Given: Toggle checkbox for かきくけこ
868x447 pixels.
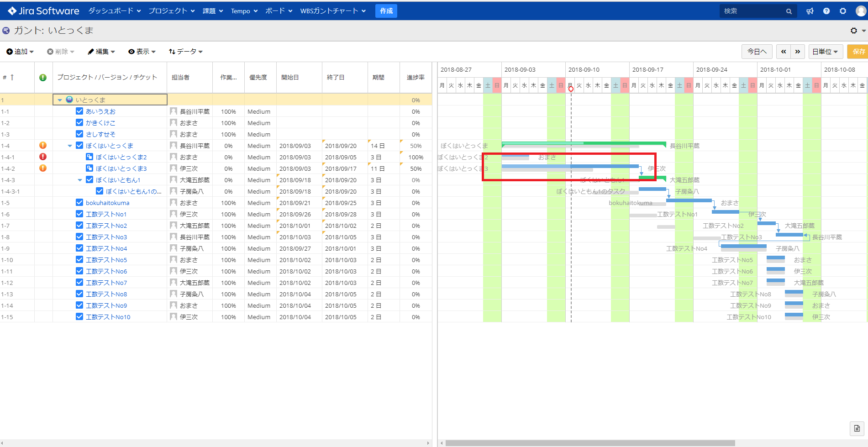Looking at the screenshot, I should coord(79,122).
